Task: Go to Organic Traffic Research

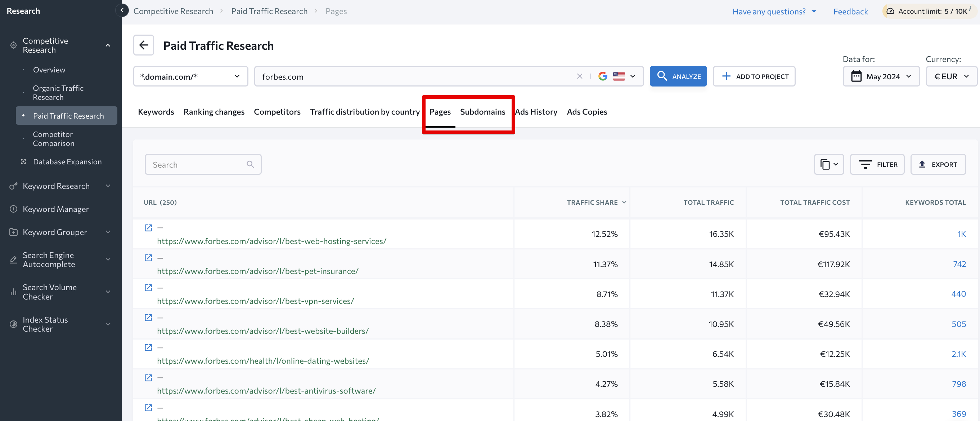Action: tap(58, 93)
